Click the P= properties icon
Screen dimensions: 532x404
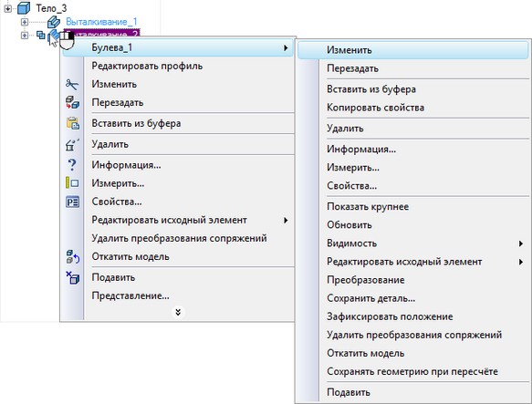click(x=72, y=202)
